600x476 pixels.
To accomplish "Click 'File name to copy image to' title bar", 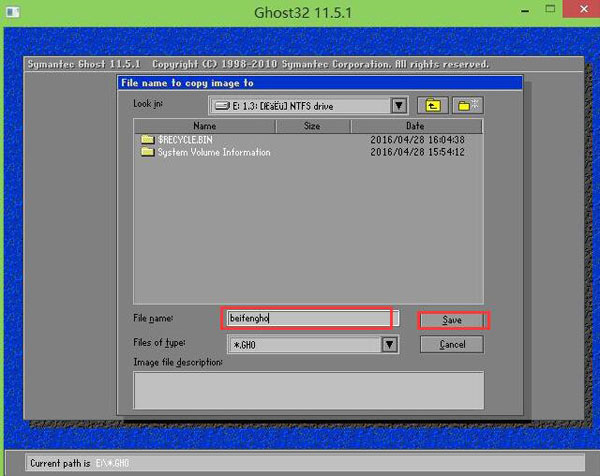I will point(320,83).
